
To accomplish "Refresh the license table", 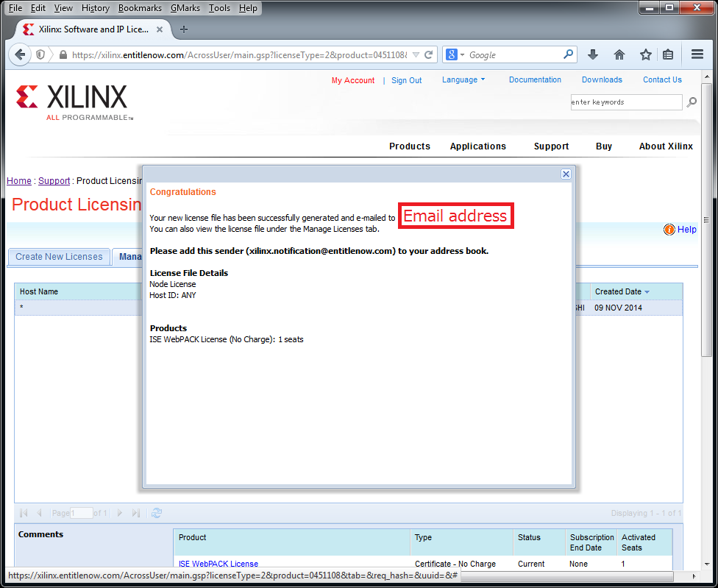I will [x=157, y=513].
